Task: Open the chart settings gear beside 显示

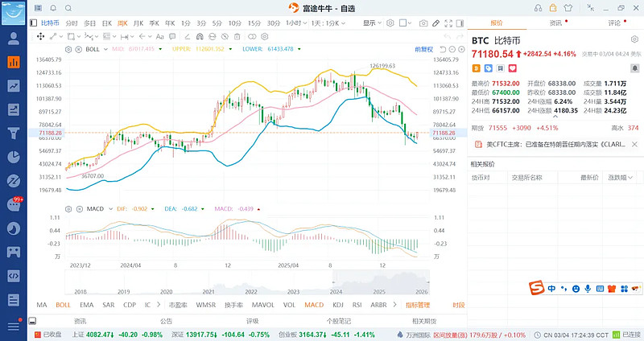Action: coord(390,23)
